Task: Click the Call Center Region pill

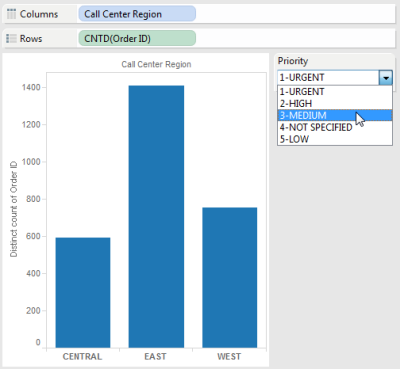Action: pyautogui.click(x=137, y=14)
